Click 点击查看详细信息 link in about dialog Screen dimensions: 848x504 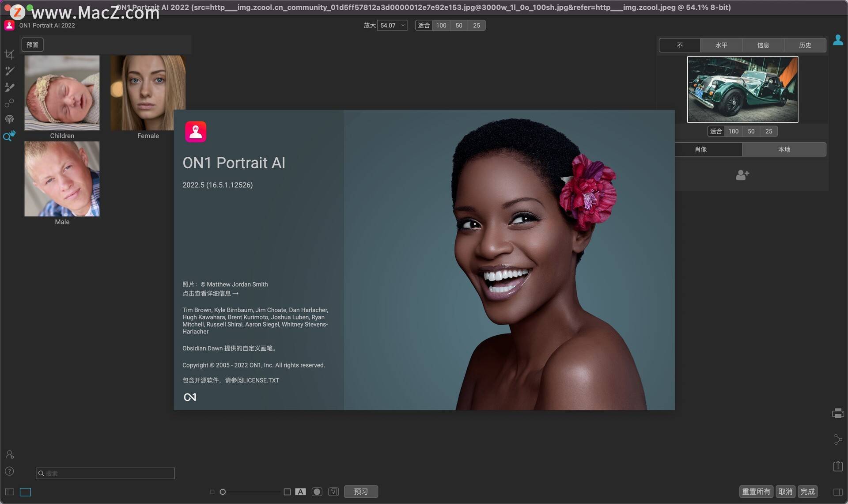tap(210, 293)
